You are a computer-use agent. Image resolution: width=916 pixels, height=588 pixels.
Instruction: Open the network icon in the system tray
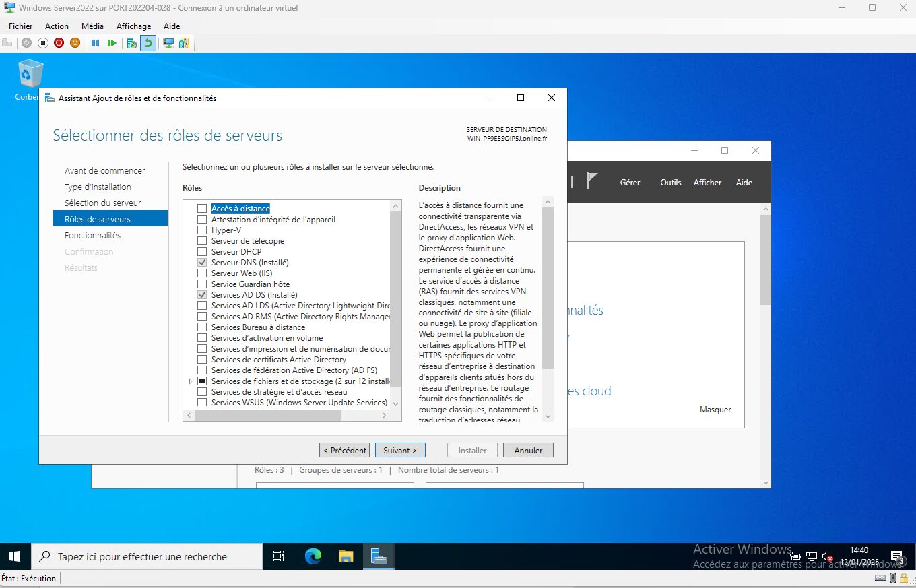tap(812, 556)
